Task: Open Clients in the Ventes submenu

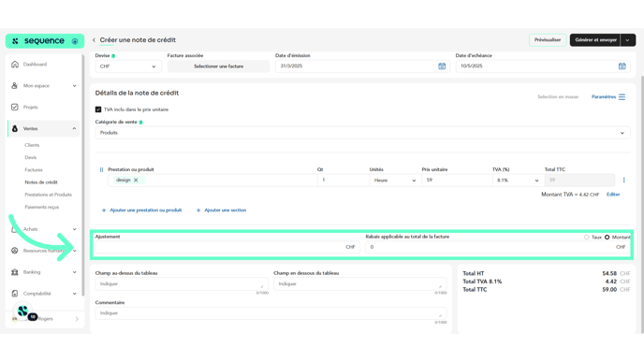Action: point(32,145)
